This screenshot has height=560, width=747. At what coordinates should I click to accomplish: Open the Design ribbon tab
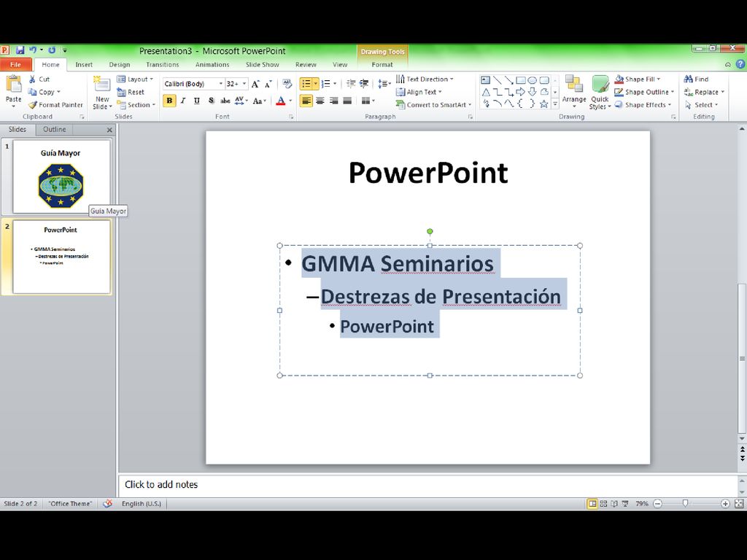[x=119, y=64]
